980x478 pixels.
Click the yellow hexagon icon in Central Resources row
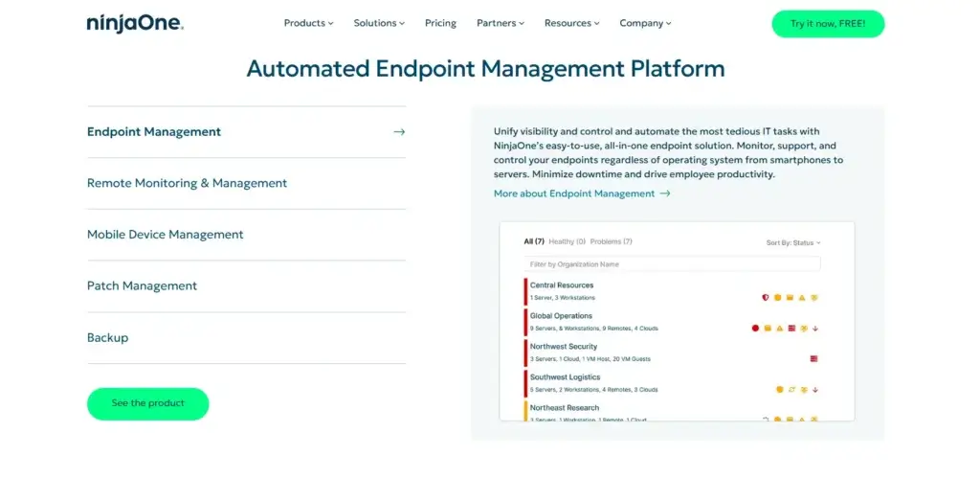pyautogui.click(x=777, y=297)
